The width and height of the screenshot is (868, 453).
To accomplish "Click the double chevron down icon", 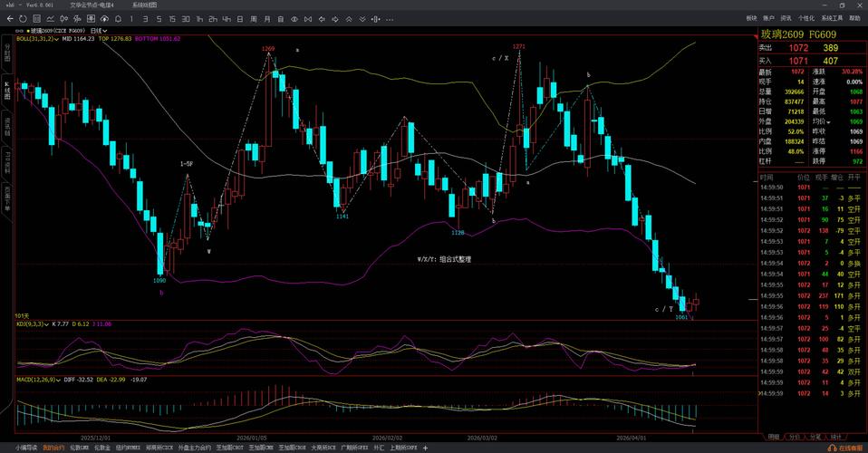I will pyautogui.click(x=362, y=19).
